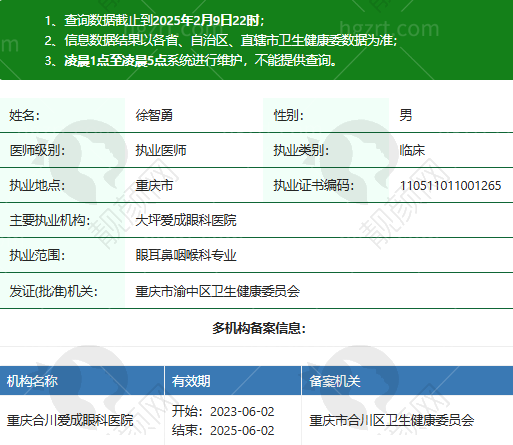Select certificate number 110511011001265
Screen dimensions: 513x445
pos(450,185)
